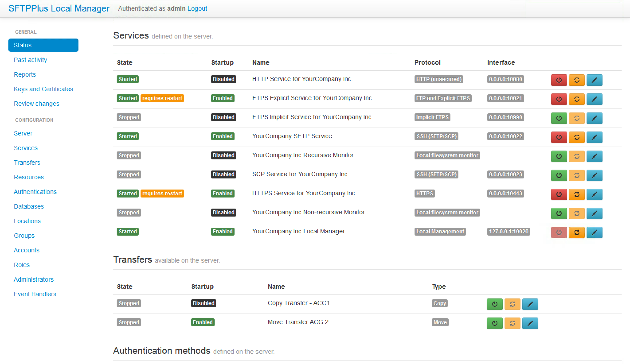Click the Logout link

197,8
